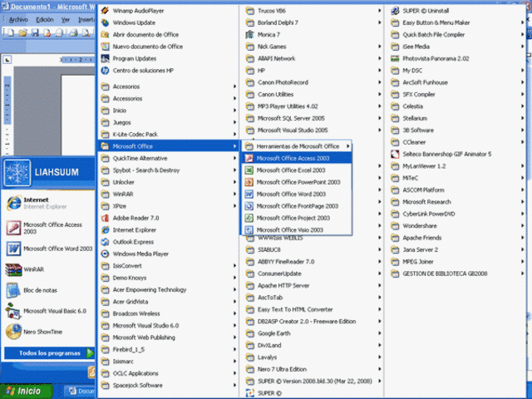Open Windows Update entry
This screenshot has width=532, height=399.
coord(168,22)
